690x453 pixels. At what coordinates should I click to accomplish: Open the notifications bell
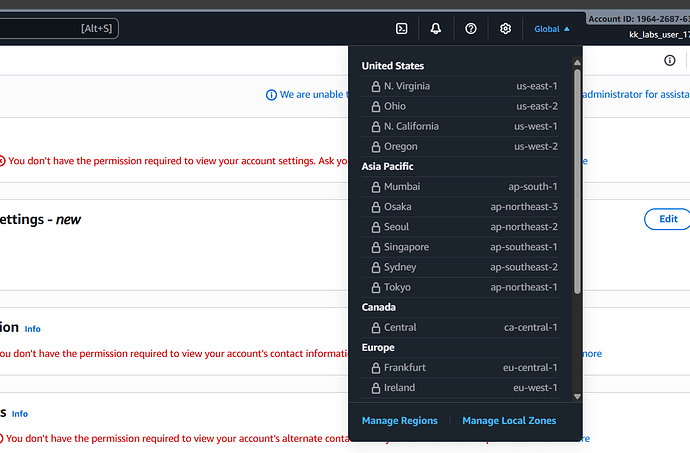pyautogui.click(x=436, y=29)
